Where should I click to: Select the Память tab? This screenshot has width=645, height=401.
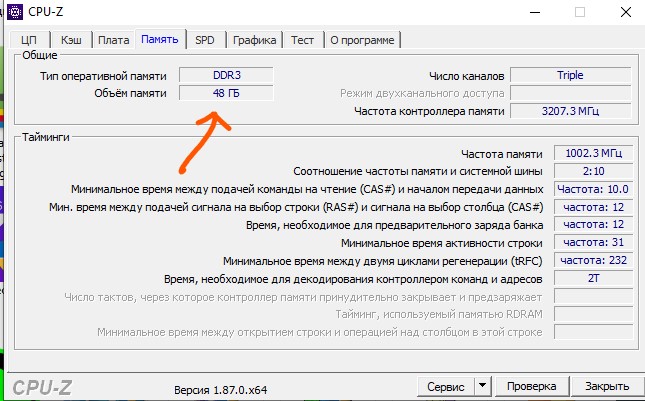pos(160,39)
